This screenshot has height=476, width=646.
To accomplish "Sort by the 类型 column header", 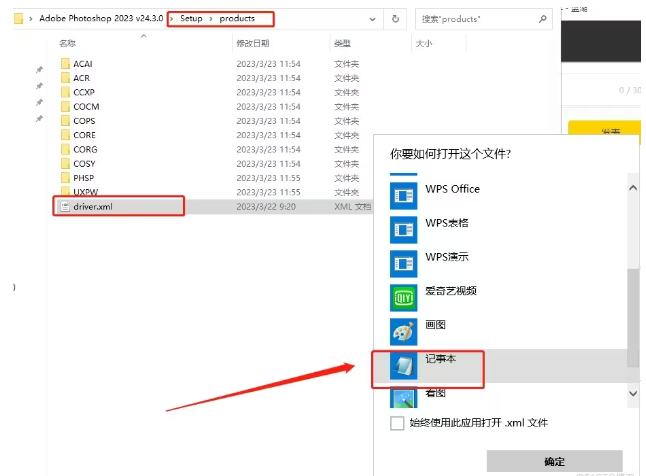I will (342, 43).
